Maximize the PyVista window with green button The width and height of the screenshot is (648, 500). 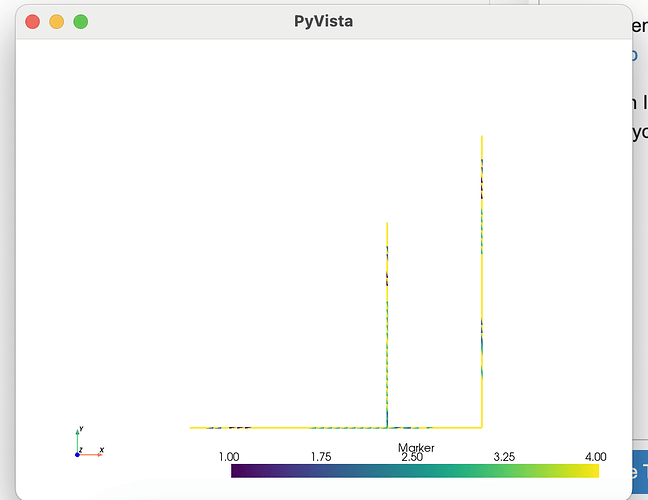pyautogui.click(x=81, y=21)
